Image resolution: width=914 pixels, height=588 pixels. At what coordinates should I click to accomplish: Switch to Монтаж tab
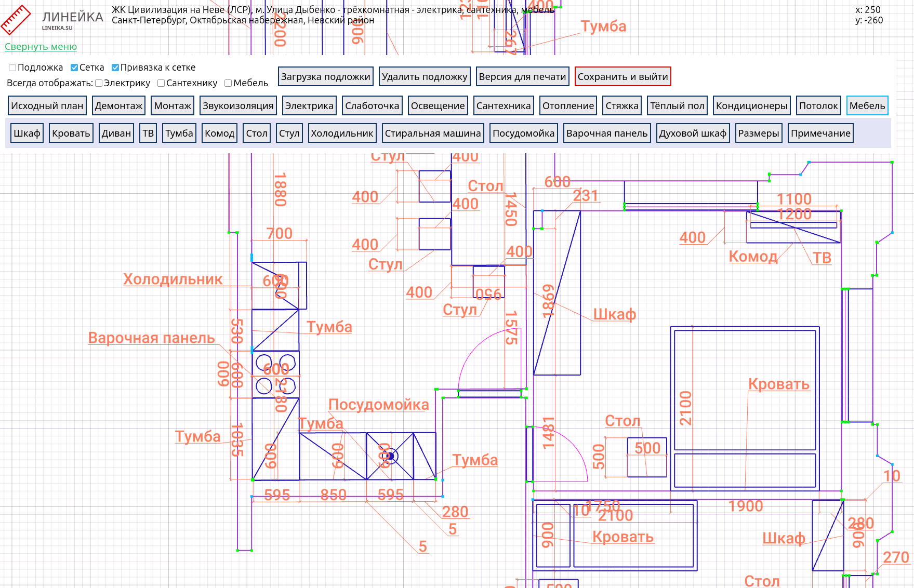(x=173, y=105)
